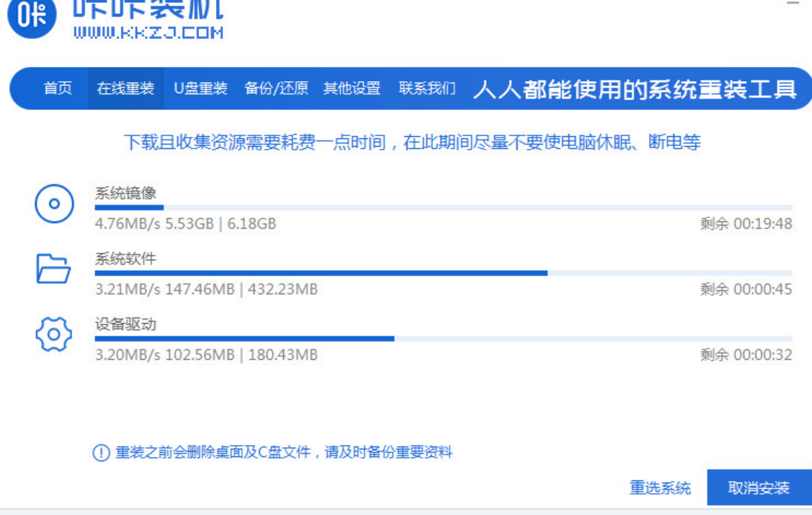Open the 联系我们 tab
The width and height of the screenshot is (812, 515).
click(427, 89)
